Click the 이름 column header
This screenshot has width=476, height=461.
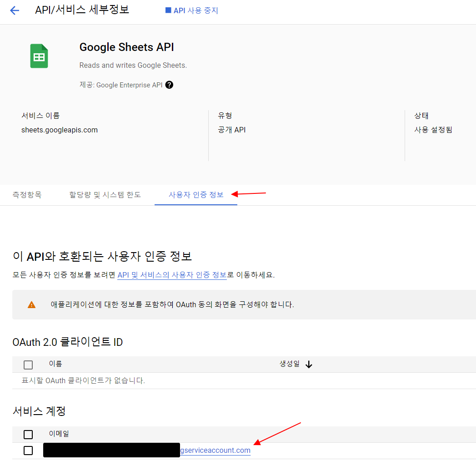pyautogui.click(x=55, y=364)
